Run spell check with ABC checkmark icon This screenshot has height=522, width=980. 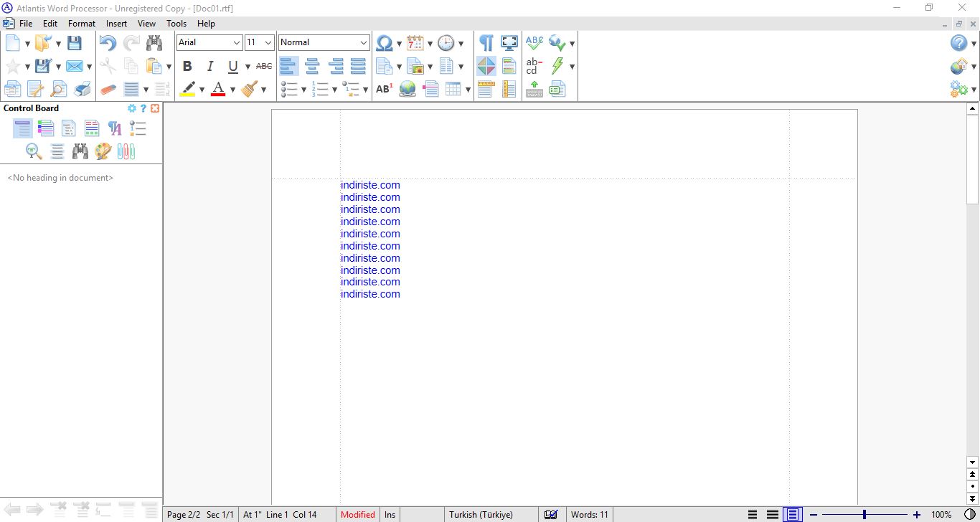(534, 43)
